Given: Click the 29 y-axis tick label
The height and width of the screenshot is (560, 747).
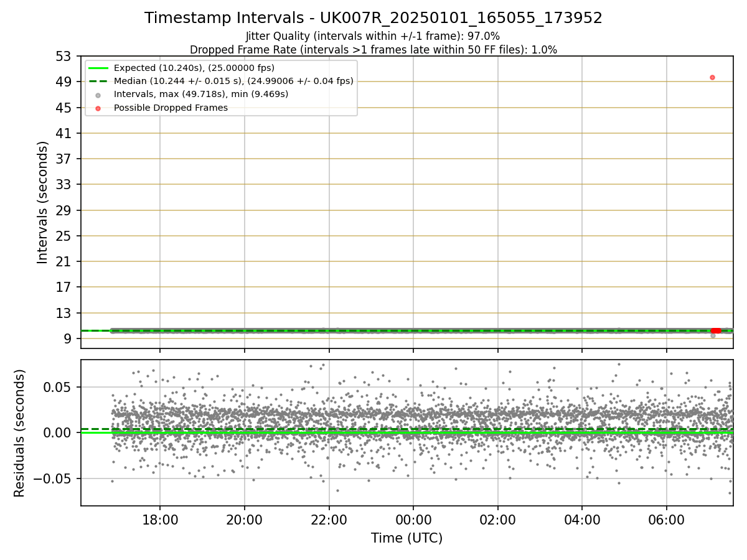Looking at the screenshot, I should (x=65, y=210).
